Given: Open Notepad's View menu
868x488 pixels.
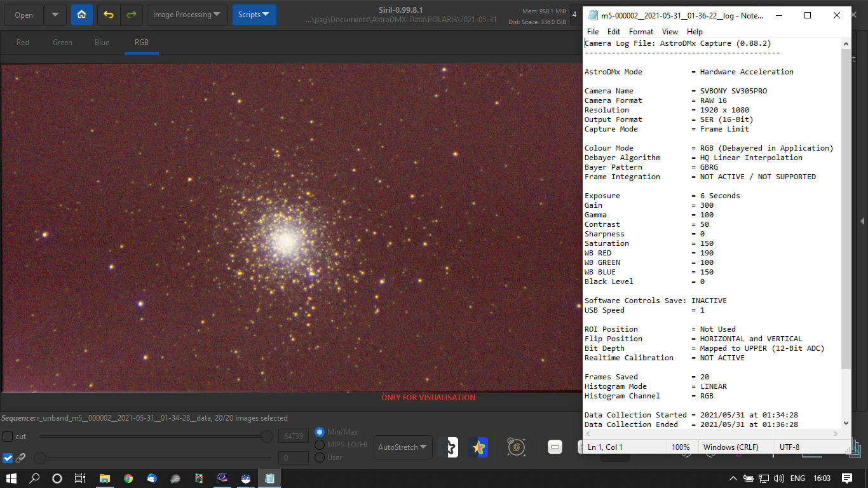Looking at the screenshot, I should point(670,31).
